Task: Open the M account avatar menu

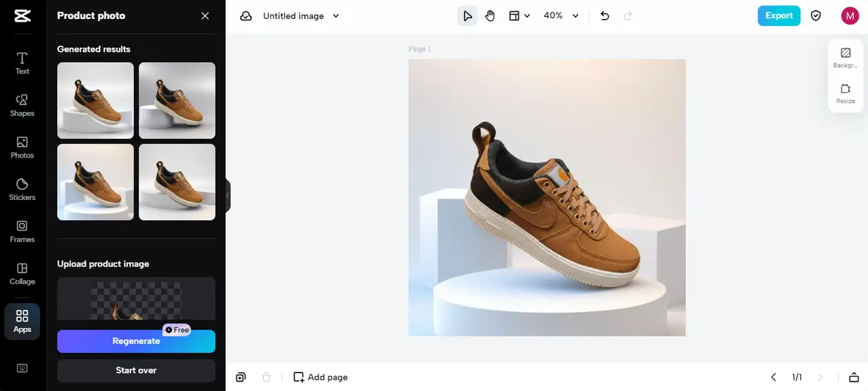Action: (x=850, y=16)
